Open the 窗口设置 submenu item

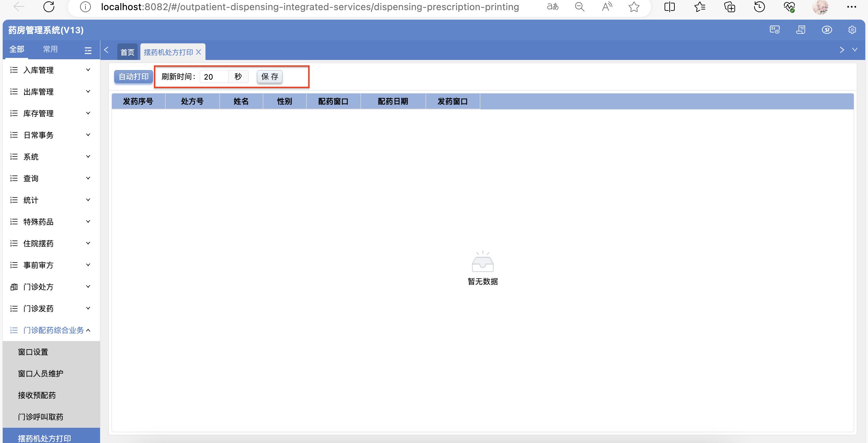click(x=33, y=352)
